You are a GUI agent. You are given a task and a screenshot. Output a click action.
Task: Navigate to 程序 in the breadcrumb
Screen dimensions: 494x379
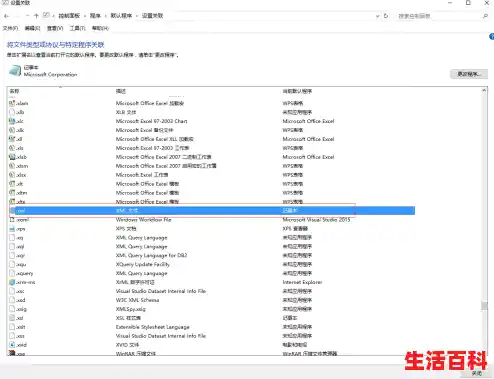point(95,16)
